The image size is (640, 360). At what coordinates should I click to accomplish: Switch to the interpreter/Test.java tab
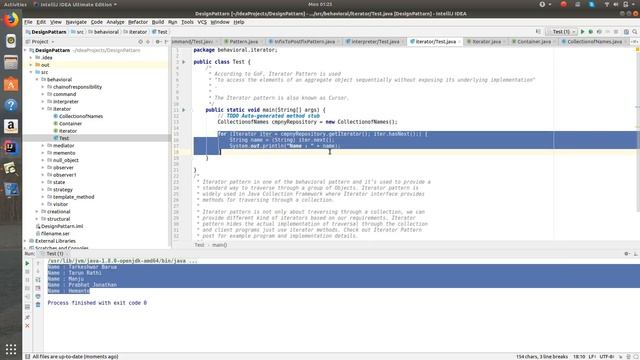pyautogui.click(x=375, y=42)
